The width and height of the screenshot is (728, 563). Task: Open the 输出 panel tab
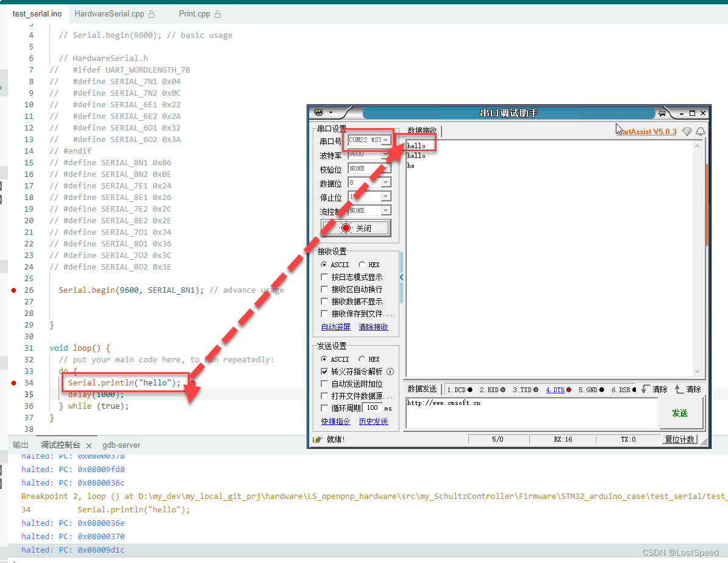[21, 445]
